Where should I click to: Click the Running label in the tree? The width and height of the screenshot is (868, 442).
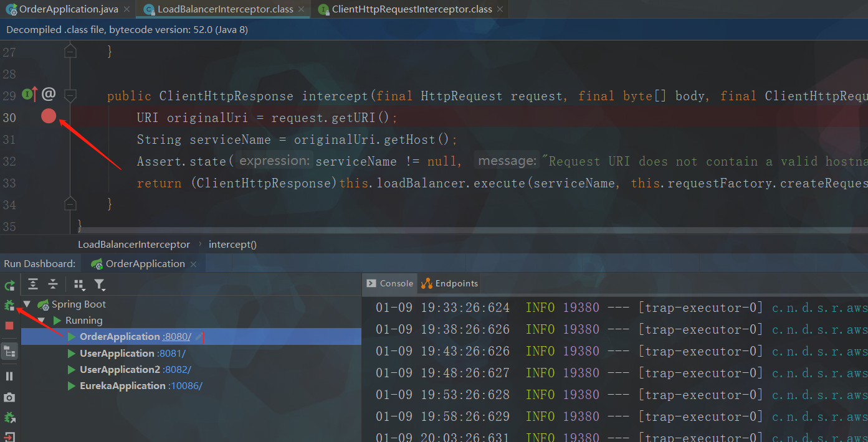pos(83,321)
